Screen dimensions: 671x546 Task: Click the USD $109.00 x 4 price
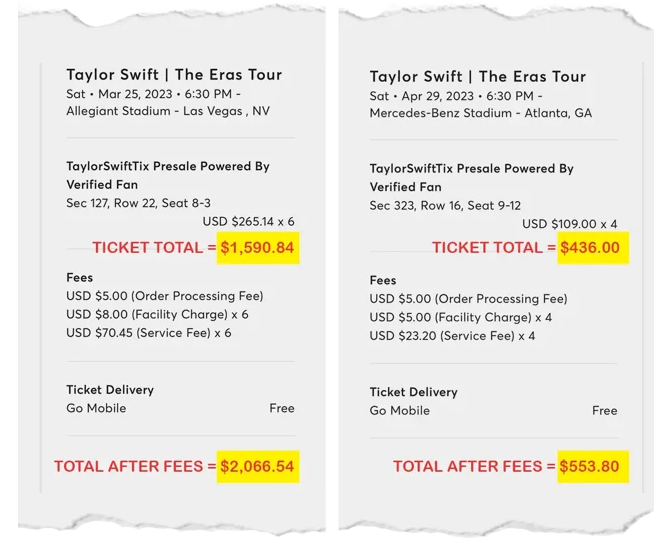(570, 224)
